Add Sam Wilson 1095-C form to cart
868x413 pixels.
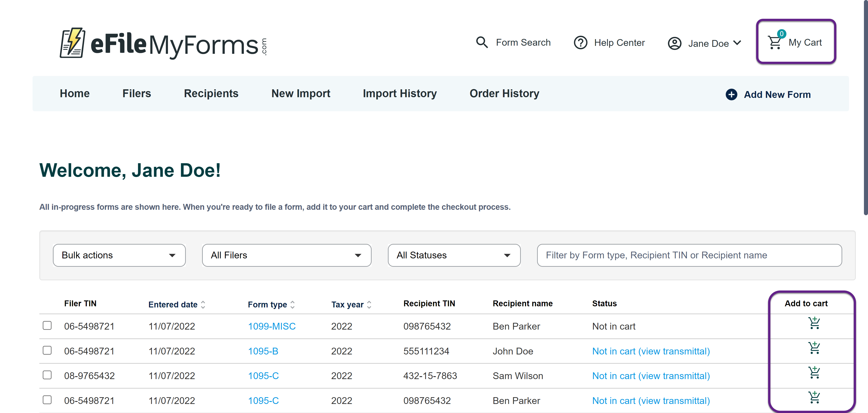point(814,373)
